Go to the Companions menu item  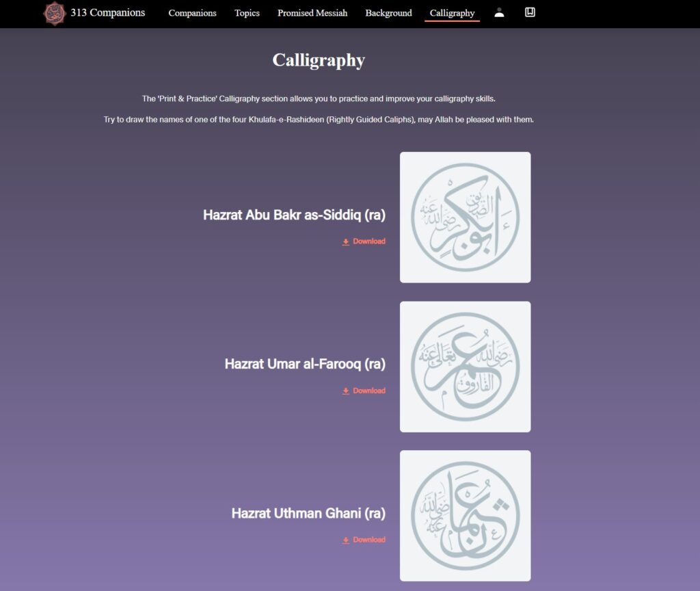(192, 13)
